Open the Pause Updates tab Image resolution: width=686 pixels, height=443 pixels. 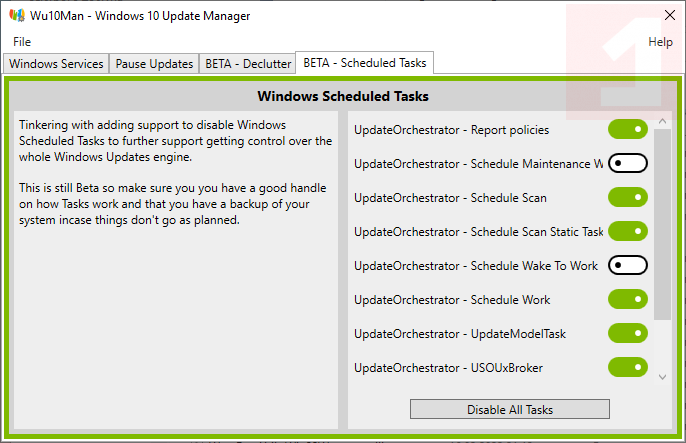point(154,64)
